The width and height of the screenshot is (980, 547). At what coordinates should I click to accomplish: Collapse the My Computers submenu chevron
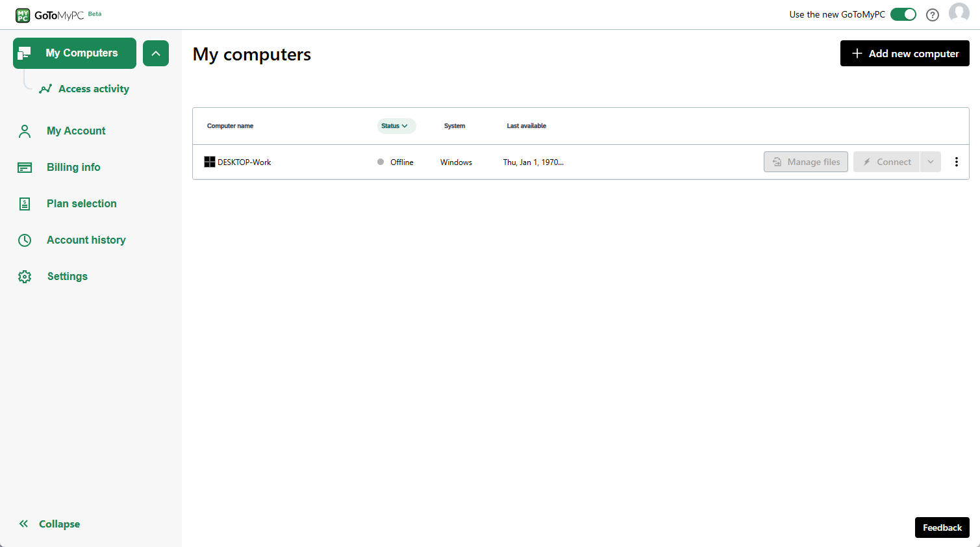[156, 53]
